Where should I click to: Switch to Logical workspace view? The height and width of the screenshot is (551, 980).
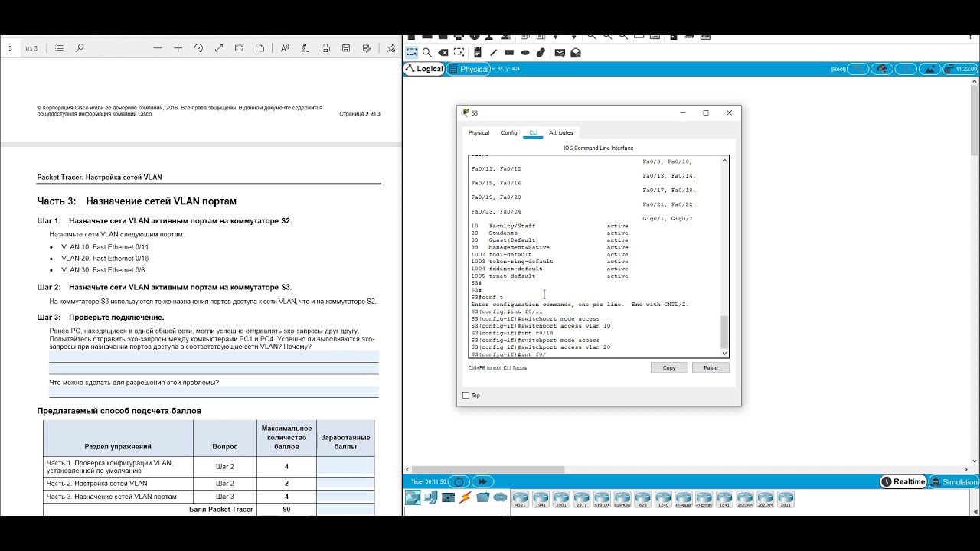point(425,69)
